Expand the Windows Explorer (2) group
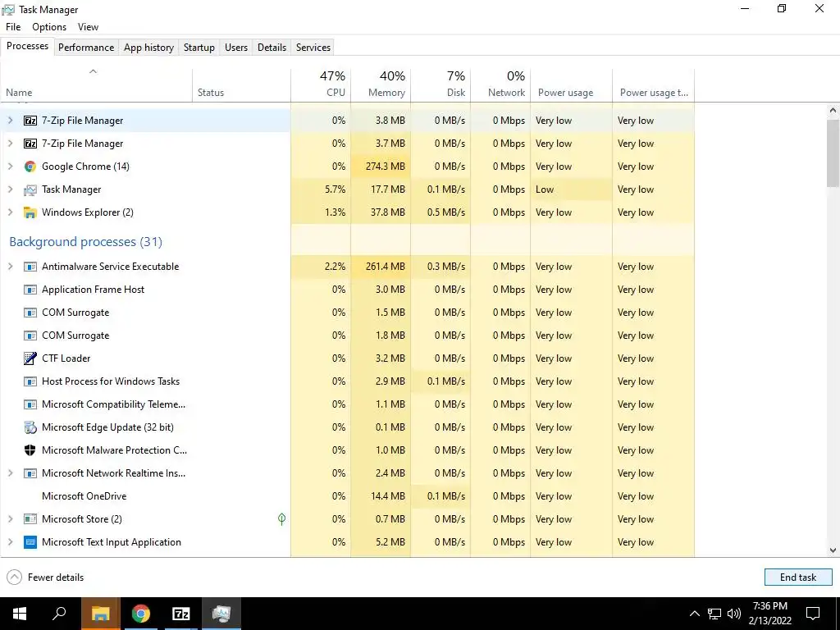The width and height of the screenshot is (840, 630). point(10,212)
